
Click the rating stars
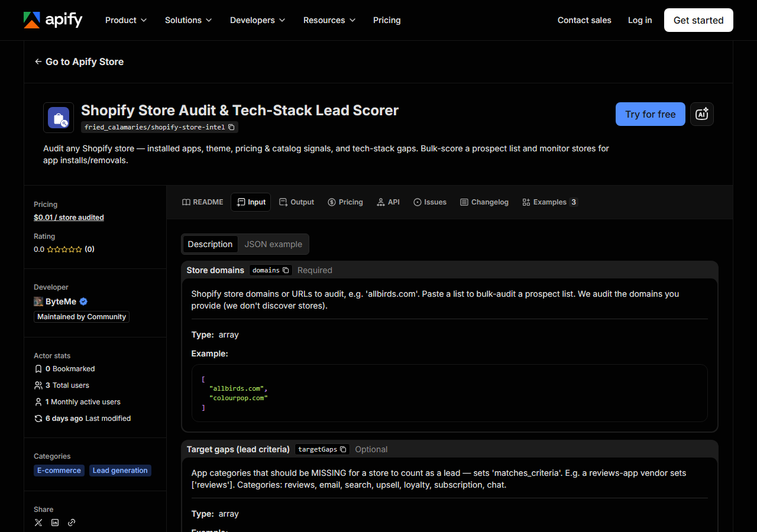click(64, 249)
